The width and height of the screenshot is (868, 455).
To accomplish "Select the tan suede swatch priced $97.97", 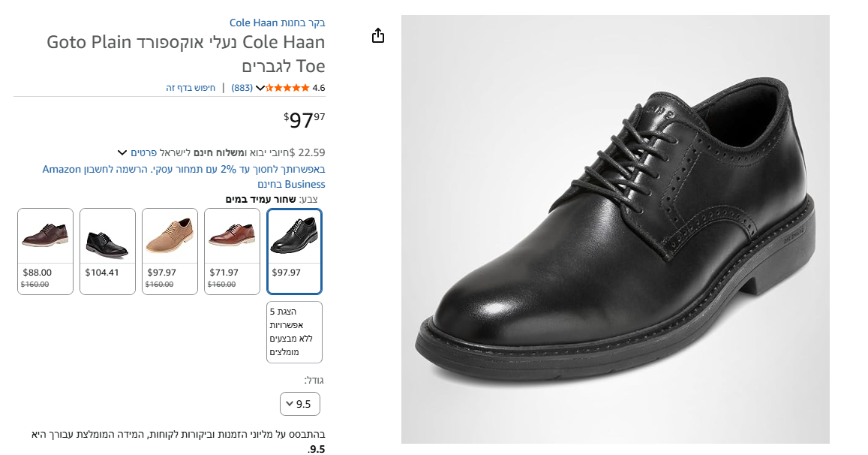I will [x=170, y=251].
